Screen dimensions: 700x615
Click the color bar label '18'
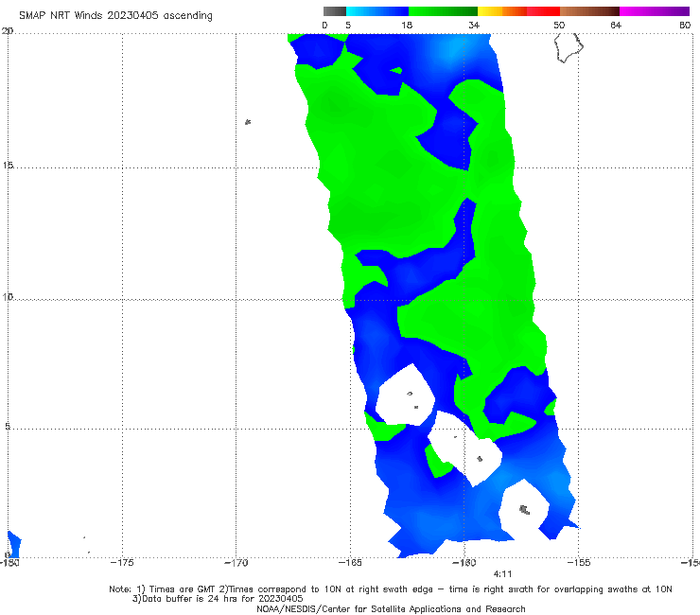coord(407,25)
